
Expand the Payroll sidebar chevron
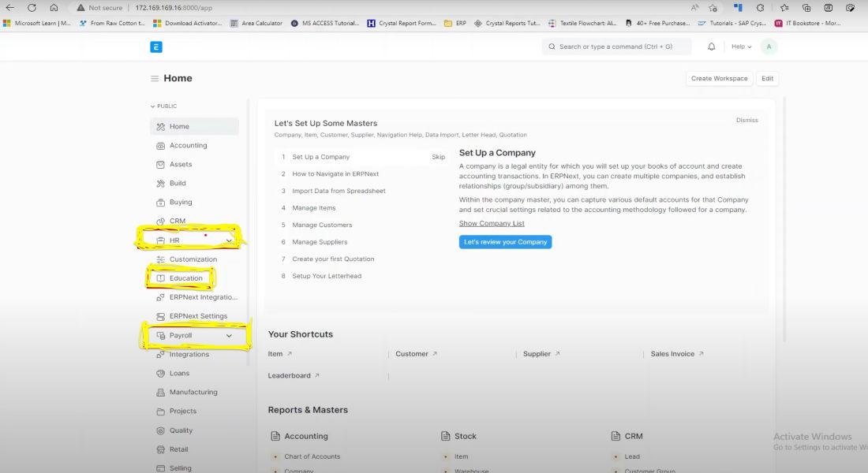click(x=229, y=336)
